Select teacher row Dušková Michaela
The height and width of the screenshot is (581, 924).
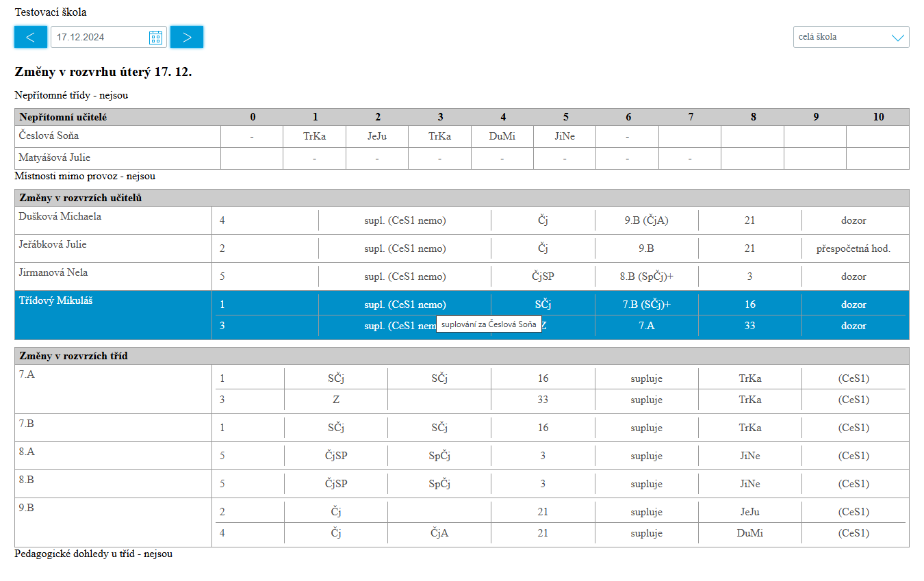pyautogui.click(x=462, y=220)
